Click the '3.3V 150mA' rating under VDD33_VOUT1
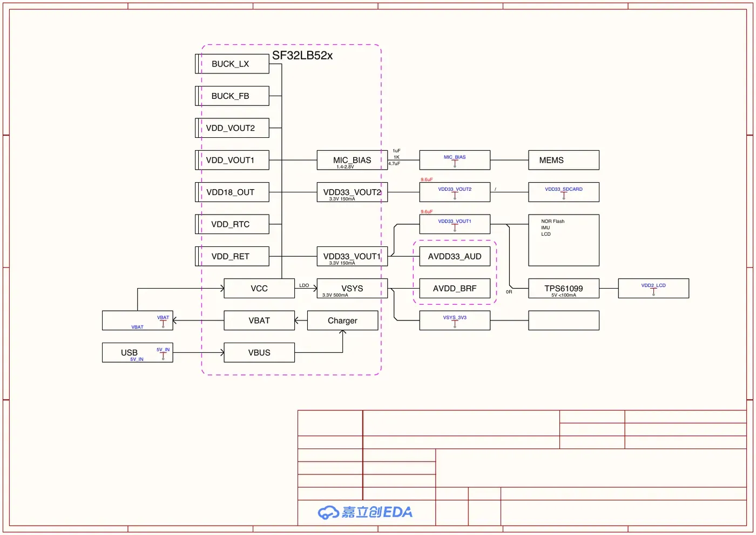 click(342, 264)
